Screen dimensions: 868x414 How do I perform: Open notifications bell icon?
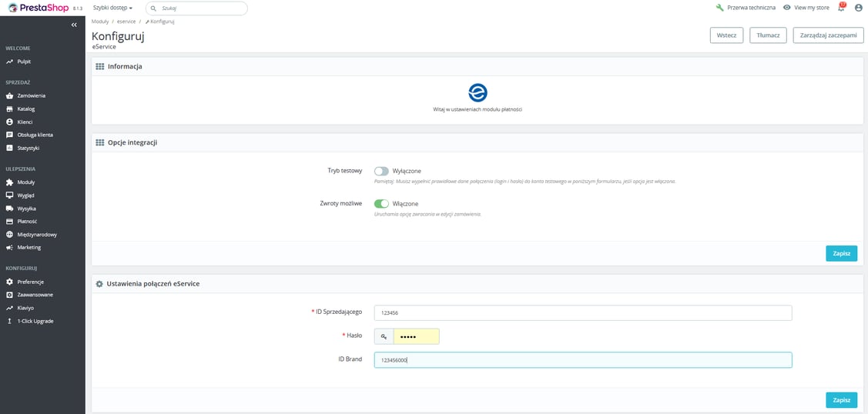click(841, 8)
